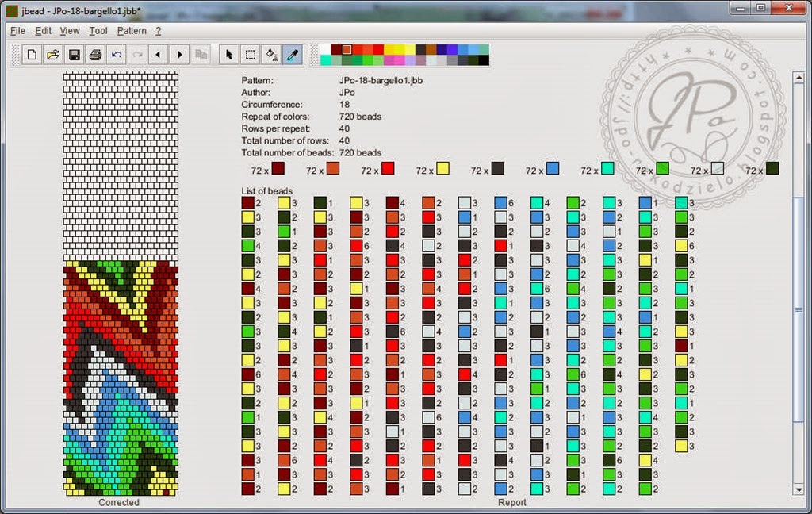The height and width of the screenshot is (514, 812).
Task: Click the 'List of beads' heading
Action: pos(266,190)
